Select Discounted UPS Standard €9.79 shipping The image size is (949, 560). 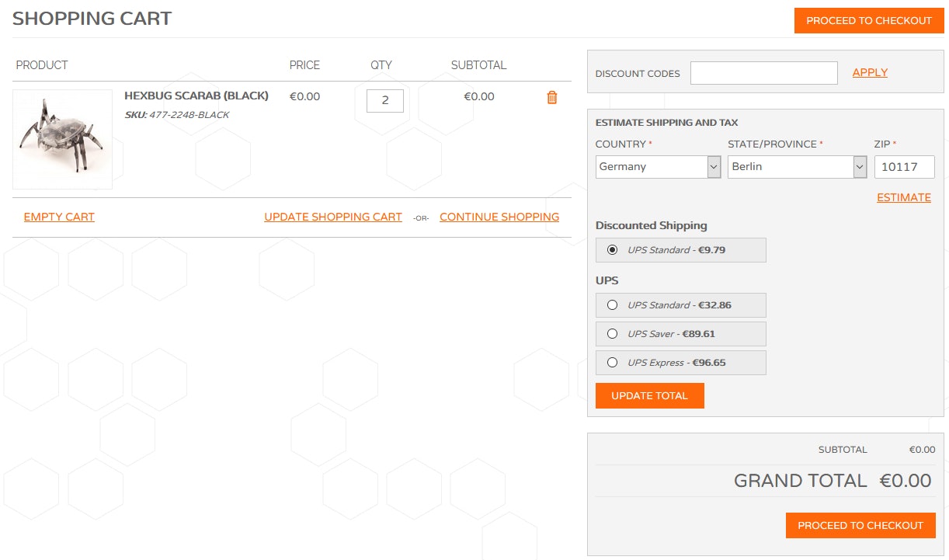[x=613, y=250]
